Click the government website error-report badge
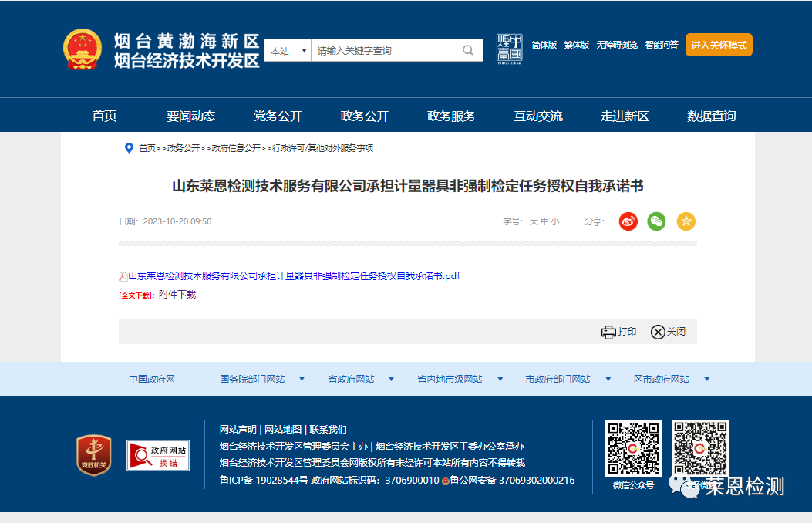812x523 pixels. pos(158,456)
